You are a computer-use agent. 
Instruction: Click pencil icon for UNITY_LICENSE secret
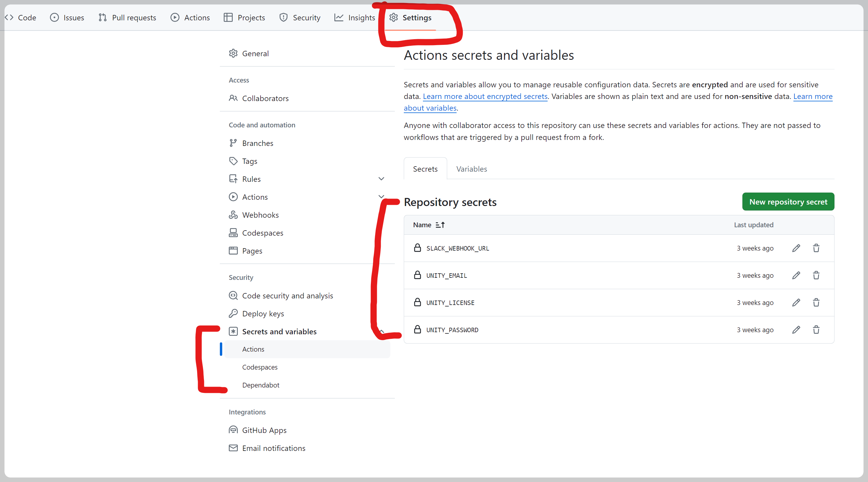[796, 303]
